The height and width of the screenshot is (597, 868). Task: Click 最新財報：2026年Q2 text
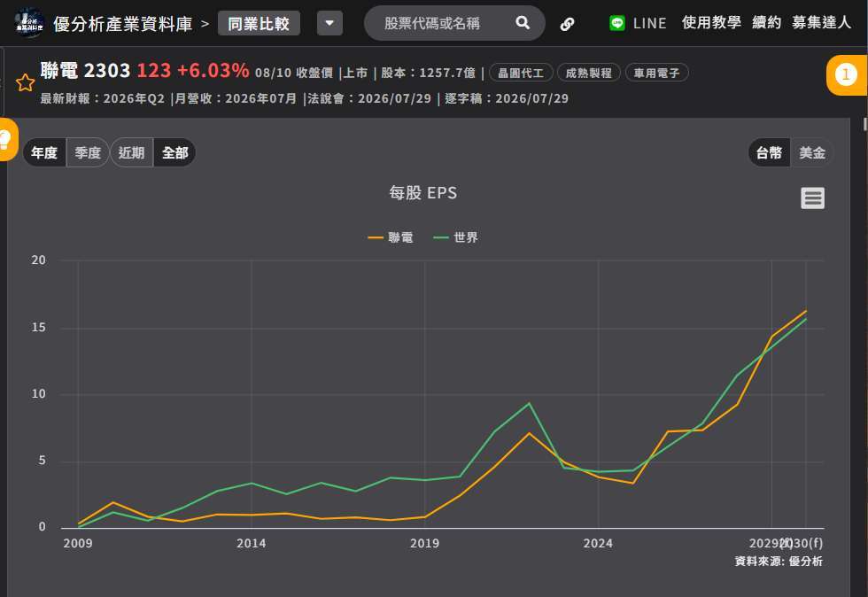click(103, 98)
